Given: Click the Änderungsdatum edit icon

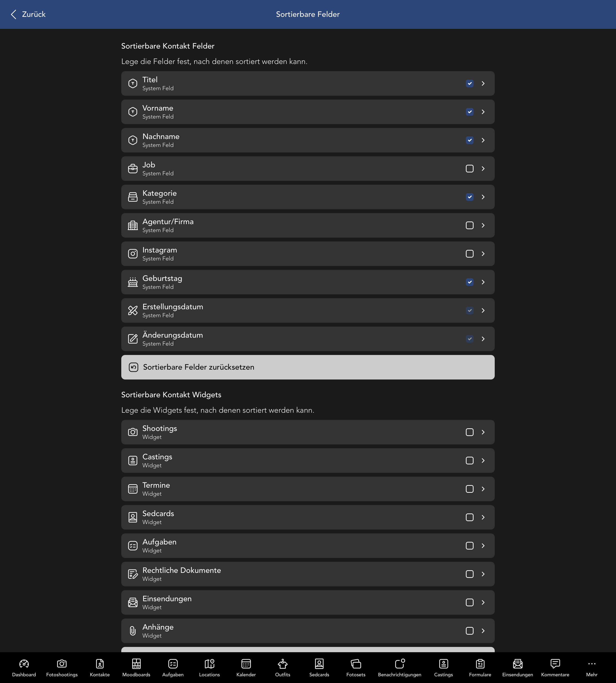Looking at the screenshot, I should tap(133, 339).
